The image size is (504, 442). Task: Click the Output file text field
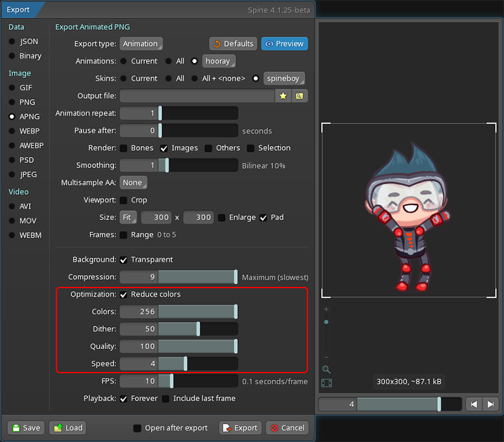pyautogui.click(x=197, y=96)
